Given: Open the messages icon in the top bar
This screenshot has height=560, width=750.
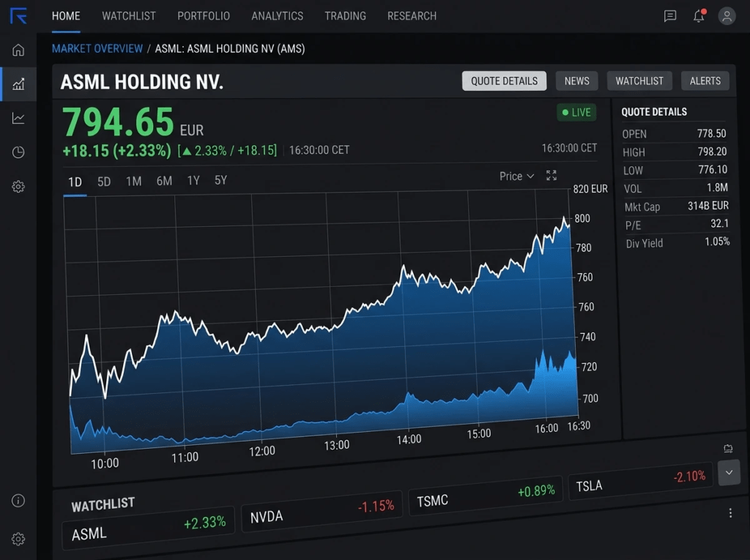Looking at the screenshot, I should [669, 16].
